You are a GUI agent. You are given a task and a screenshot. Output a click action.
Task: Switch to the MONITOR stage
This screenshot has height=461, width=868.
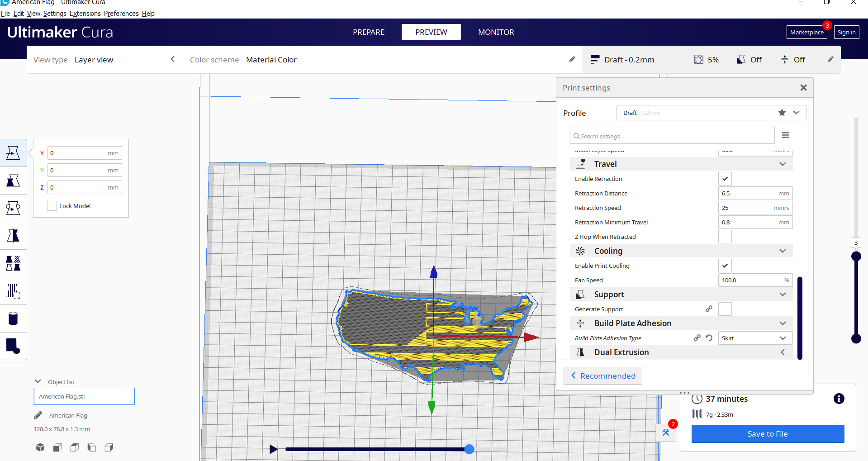pos(496,32)
